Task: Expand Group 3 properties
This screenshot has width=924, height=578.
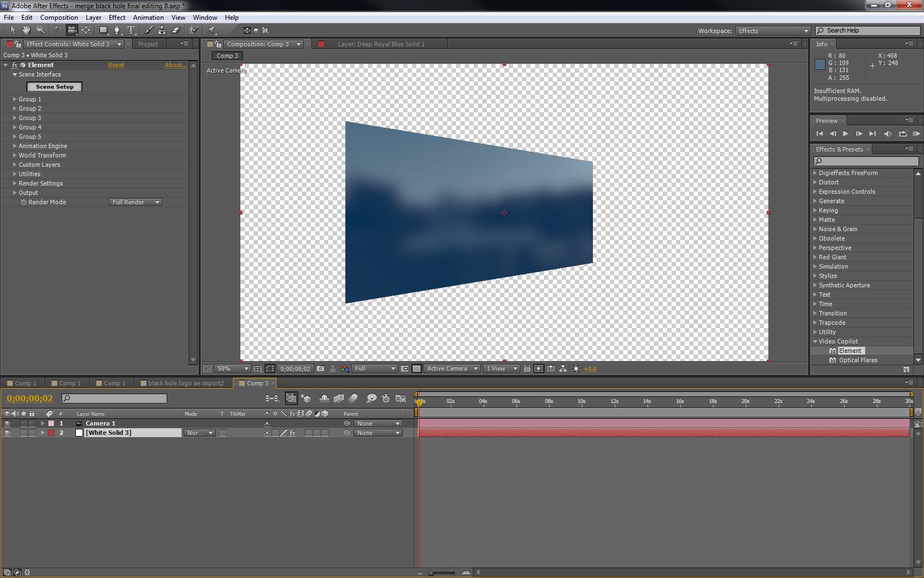Action: tap(14, 118)
